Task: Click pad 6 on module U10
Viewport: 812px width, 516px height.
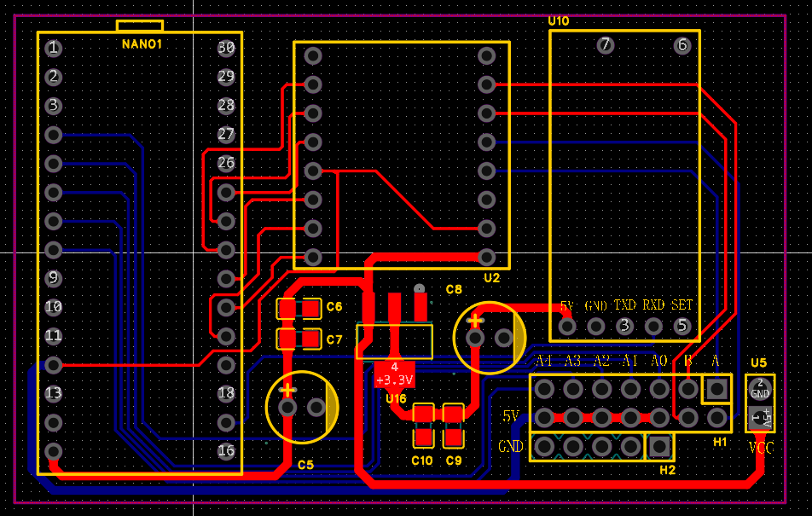Action: click(681, 46)
